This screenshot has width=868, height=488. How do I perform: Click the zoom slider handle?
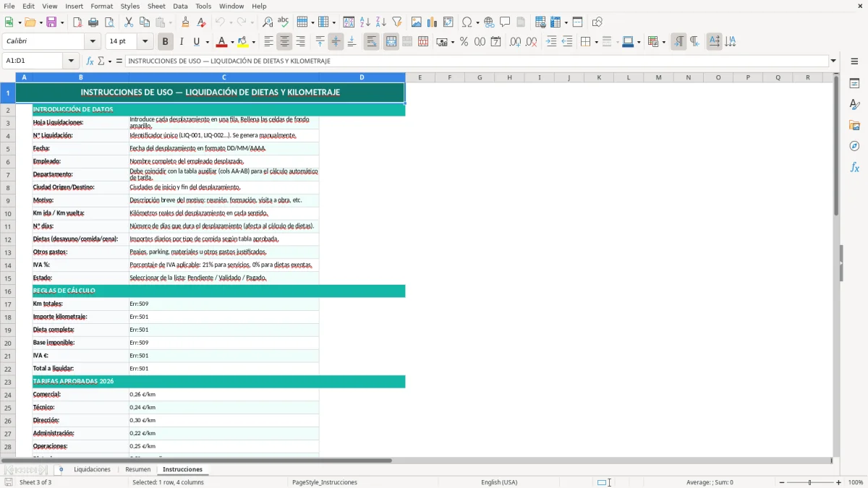point(810,482)
